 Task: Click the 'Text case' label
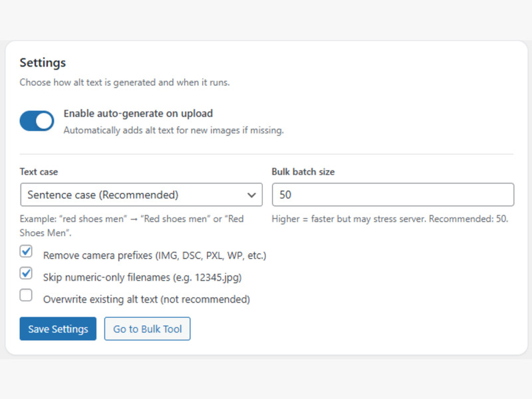coord(39,172)
